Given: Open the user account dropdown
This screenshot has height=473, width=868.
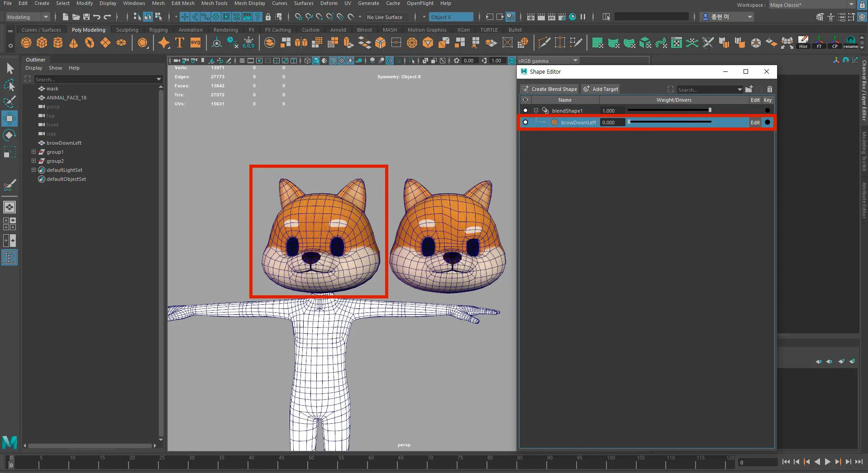Looking at the screenshot, I should click(727, 17).
